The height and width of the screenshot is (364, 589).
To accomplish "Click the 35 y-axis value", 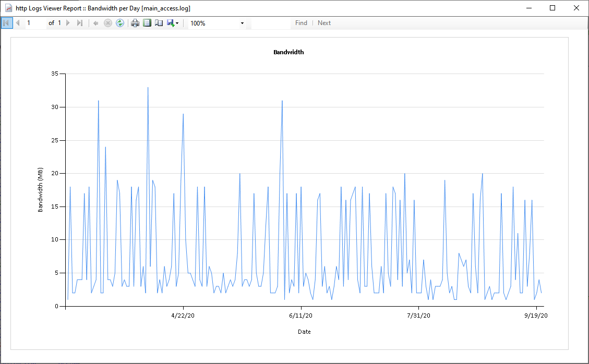I will click(x=55, y=74).
